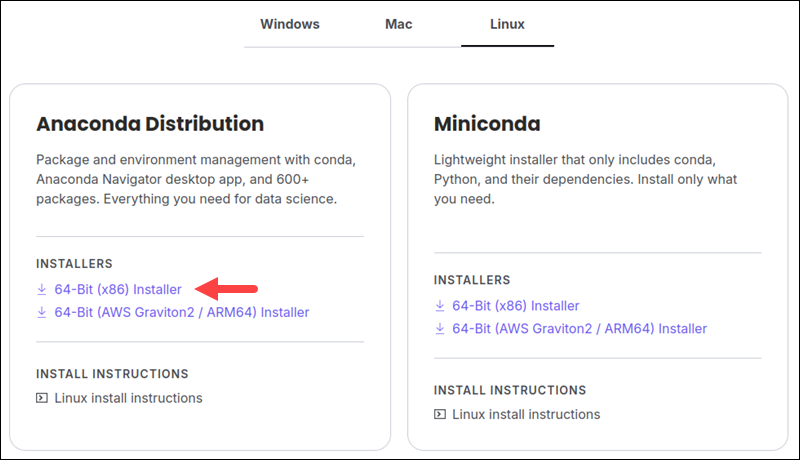Click the Anaconda Distribution heading
This screenshot has width=800, height=460.
tap(150, 123)
